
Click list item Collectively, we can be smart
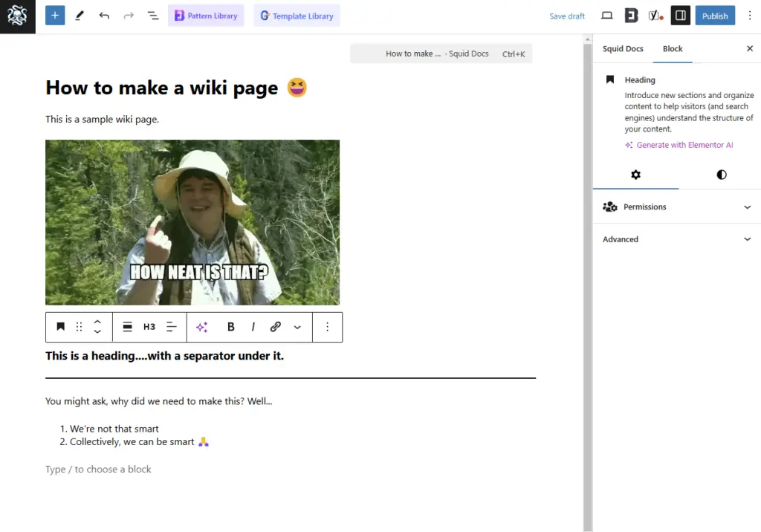coord(139,441)
